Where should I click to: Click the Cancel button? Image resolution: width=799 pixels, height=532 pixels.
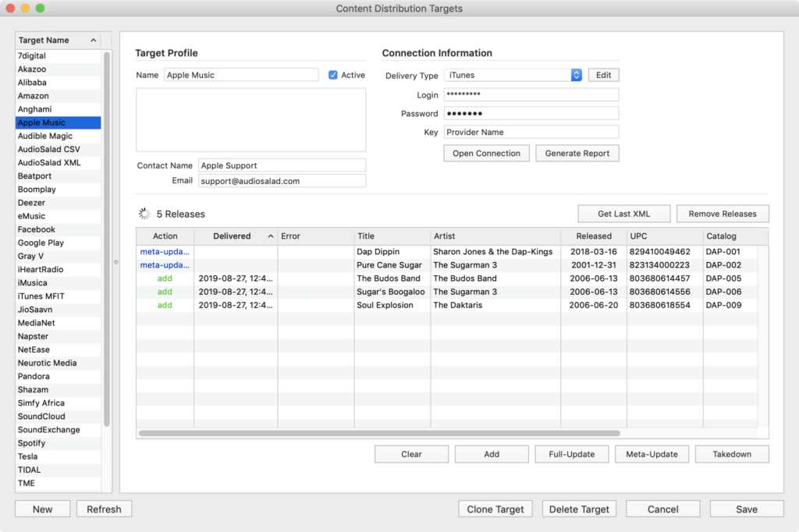(662, 509)
